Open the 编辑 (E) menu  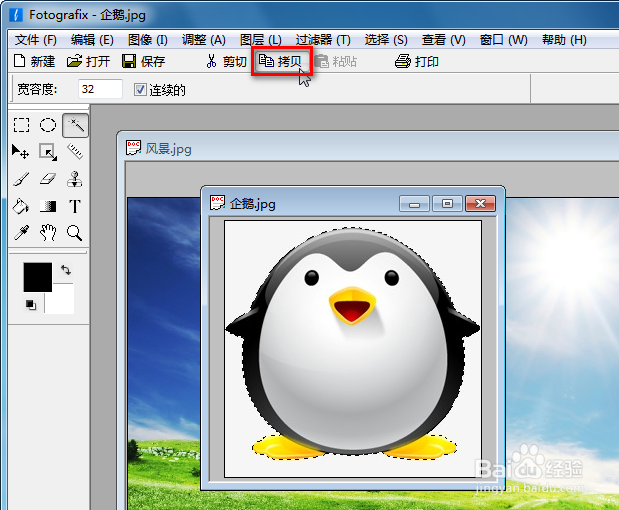coord(92,40)
